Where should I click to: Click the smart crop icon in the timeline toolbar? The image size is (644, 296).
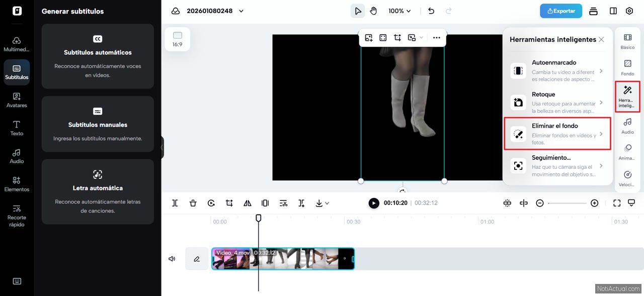[x=229, y=203]
